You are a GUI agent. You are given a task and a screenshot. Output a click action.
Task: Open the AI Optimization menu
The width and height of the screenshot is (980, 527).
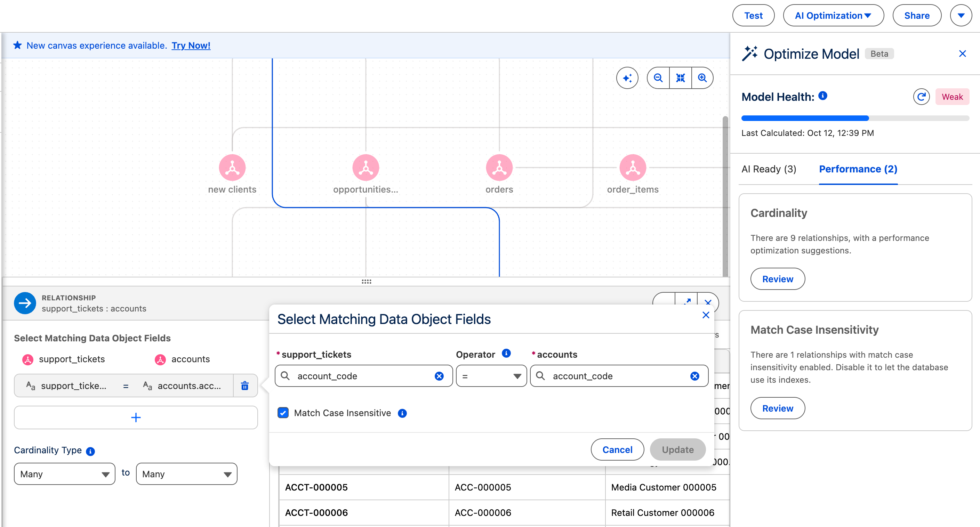click(833, 16)
